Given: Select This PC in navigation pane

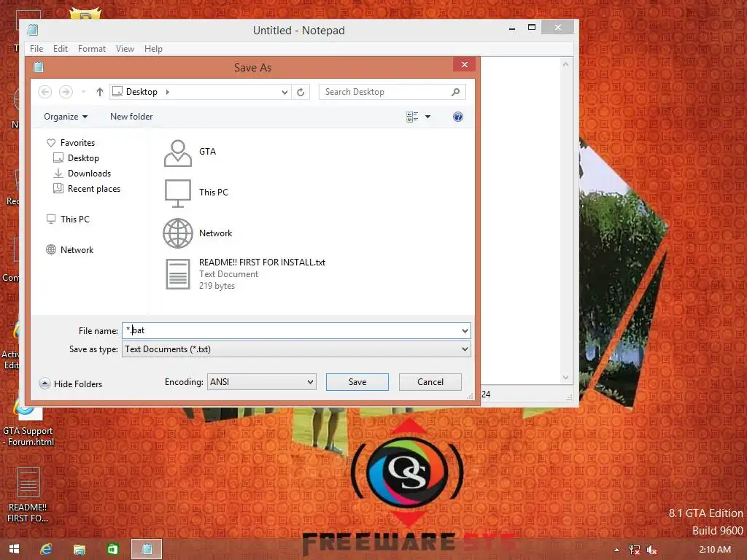Looking at the screenshot, I should coord(68,219).
